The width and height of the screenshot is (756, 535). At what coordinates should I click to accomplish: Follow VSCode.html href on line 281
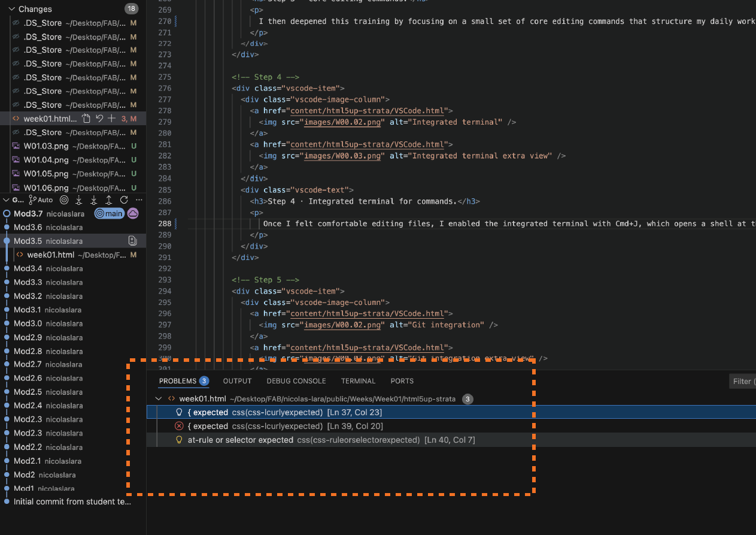click(367, 144)
